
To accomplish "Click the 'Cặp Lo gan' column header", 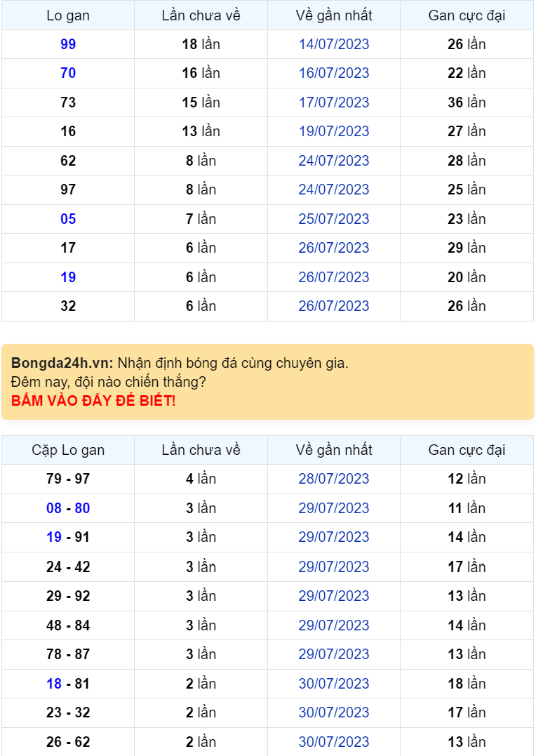I will pos(68,450).
